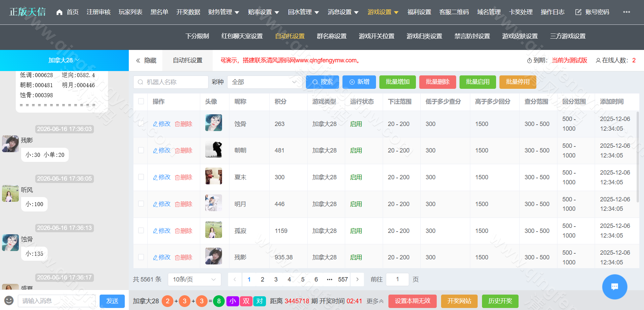644x310 pixels.
Task: Expand the 游戏设置 dropdown menu
Action: [383, 12]
